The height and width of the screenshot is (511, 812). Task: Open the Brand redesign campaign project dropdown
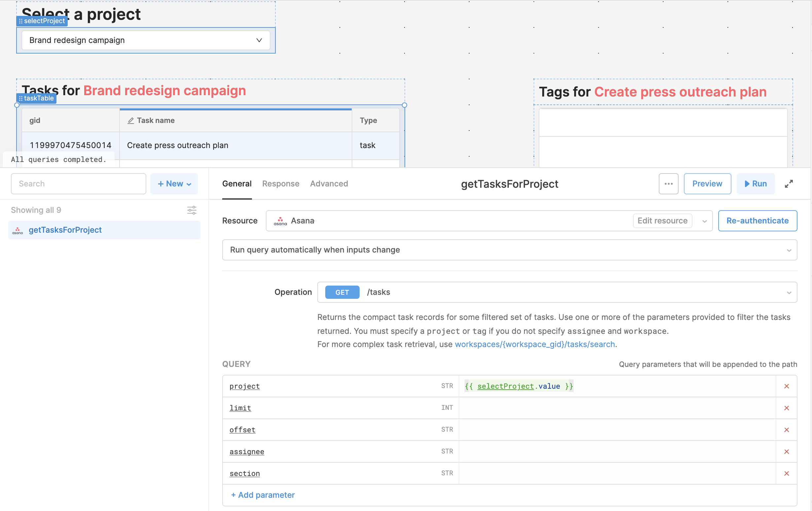coord(146,40)
